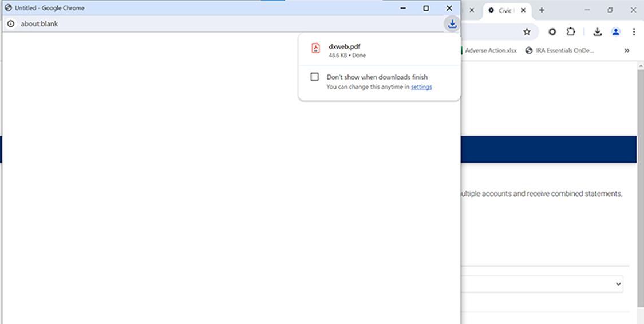644x324 pixels.
Task: Minimize the Untitled popup window
Action: [x=404, y=8]
